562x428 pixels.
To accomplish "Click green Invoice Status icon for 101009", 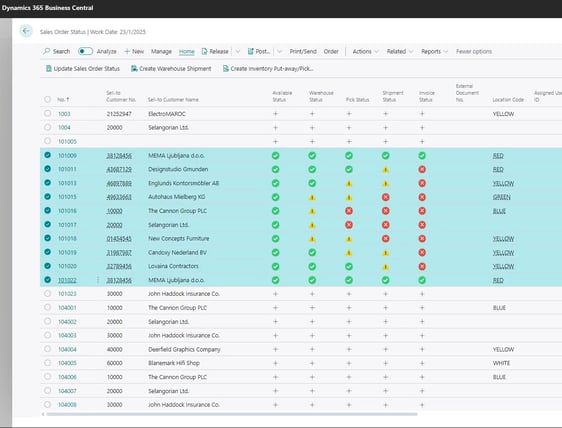I will point(422,156).
